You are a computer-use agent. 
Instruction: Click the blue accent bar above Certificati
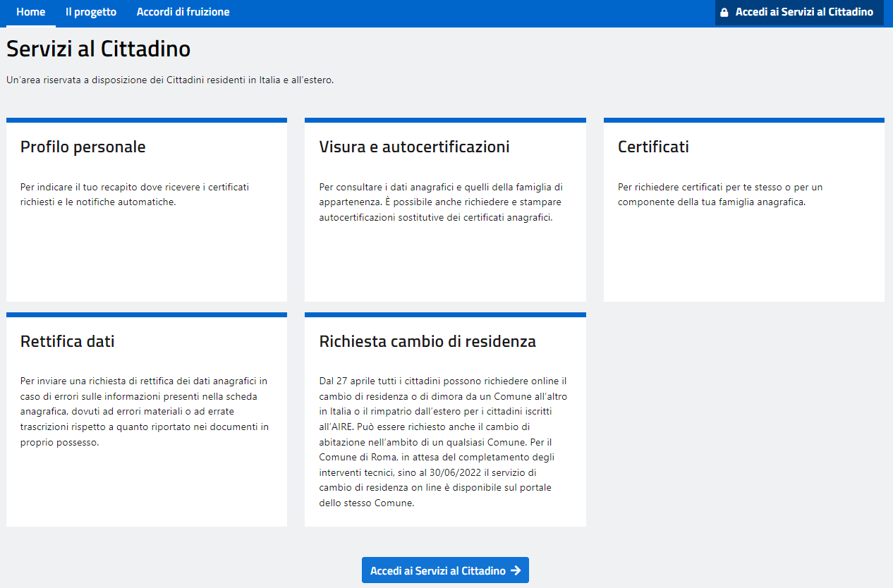743,119
